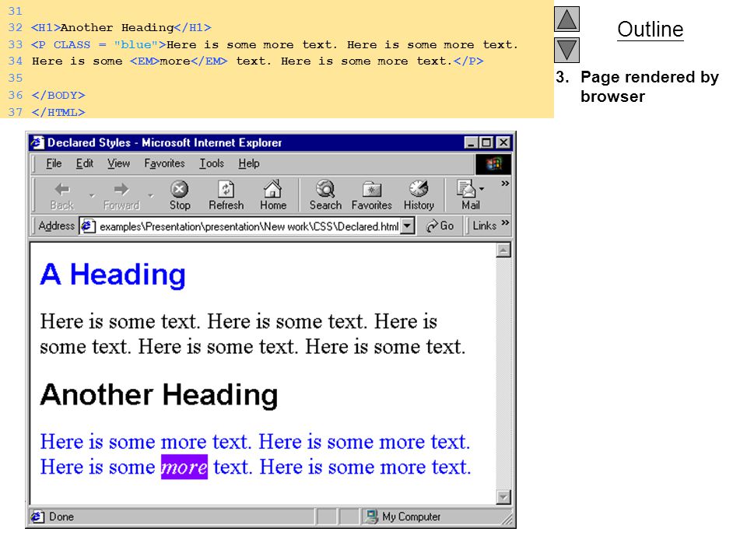Maximize the Internet Explorer window

coord(486,142)
